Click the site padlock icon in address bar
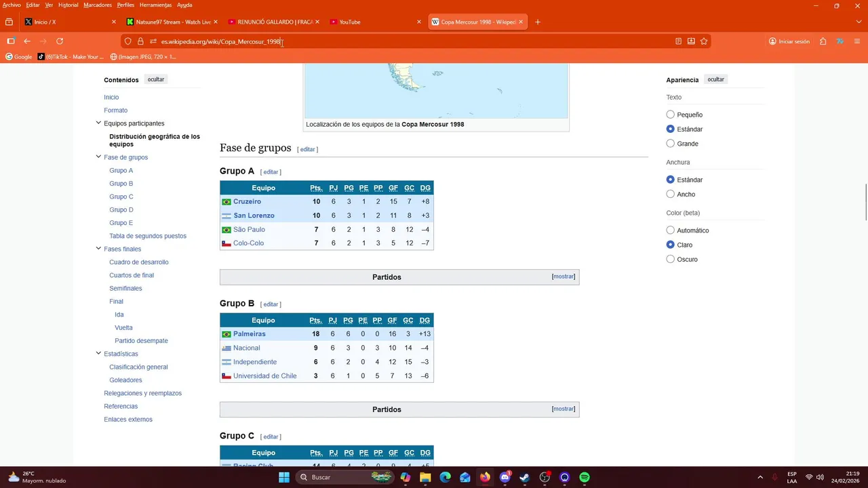Viewport: 868px width, 488px height. 140,41
